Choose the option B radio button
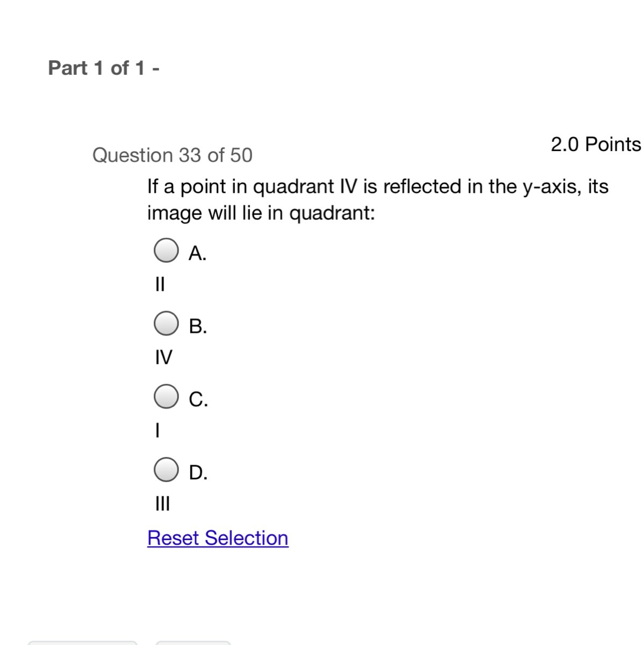The image size is (644, 645). (x=166, y=324)
